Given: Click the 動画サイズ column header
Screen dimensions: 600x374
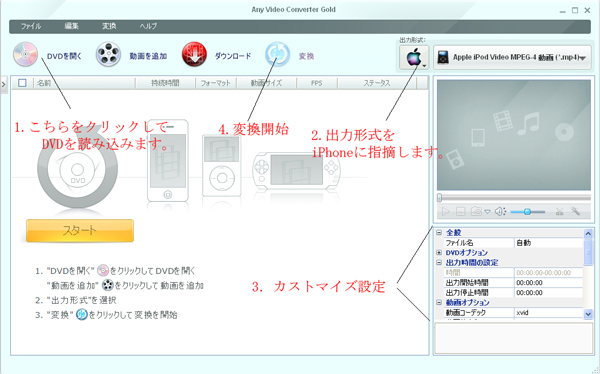Looking at the screenshot, I should click(266, 83).
